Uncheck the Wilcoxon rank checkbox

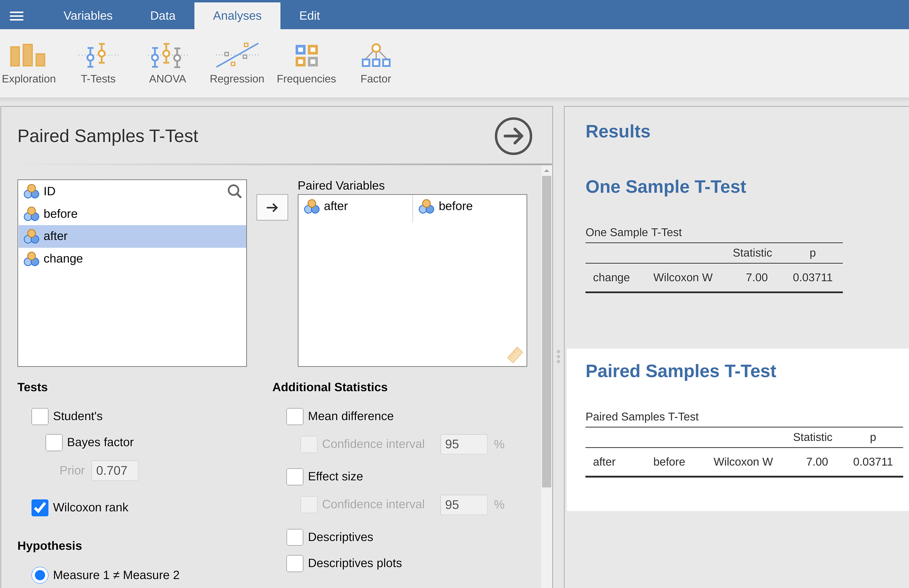tap(40, 508)
